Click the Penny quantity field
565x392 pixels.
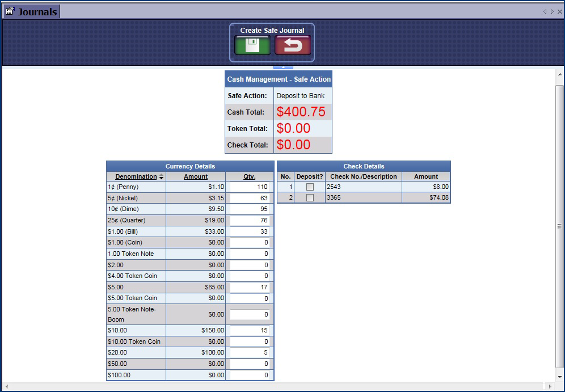click(x=250, y=187)
